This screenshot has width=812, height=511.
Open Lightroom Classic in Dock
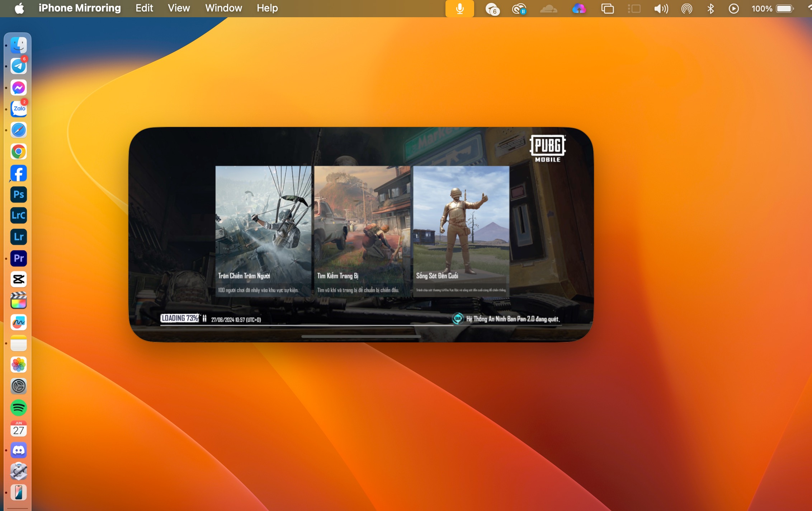click(x=19, y=216)
